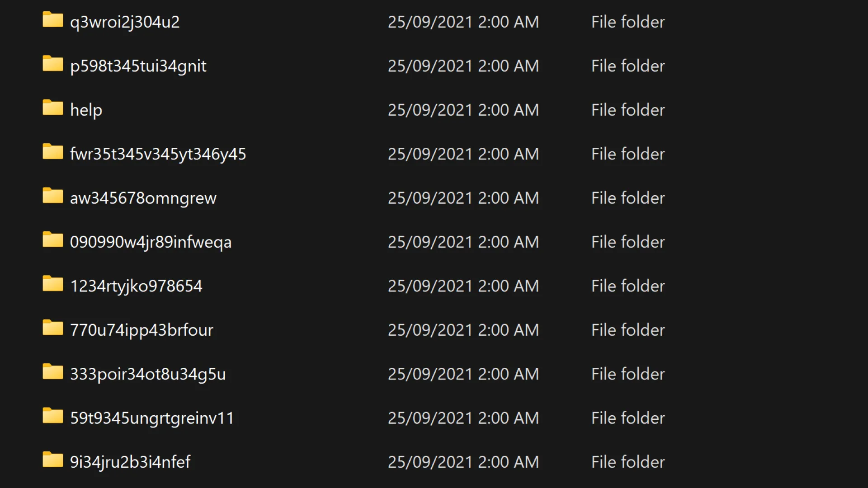Click folder icon for 59t9345ungrtgreinv11
The width and height of the screenshot is (868, 488).
(53, 416)
